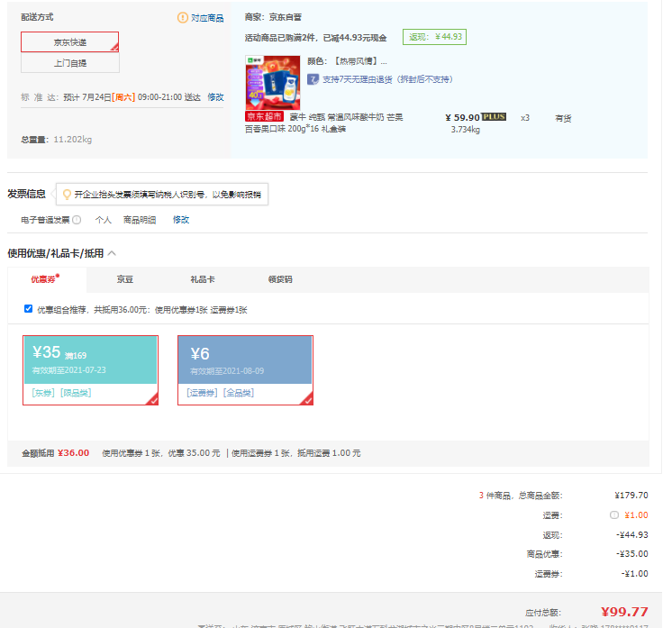672x628 pixels.
Task: Click the freight fee info icon
Action: coord(614,514)
